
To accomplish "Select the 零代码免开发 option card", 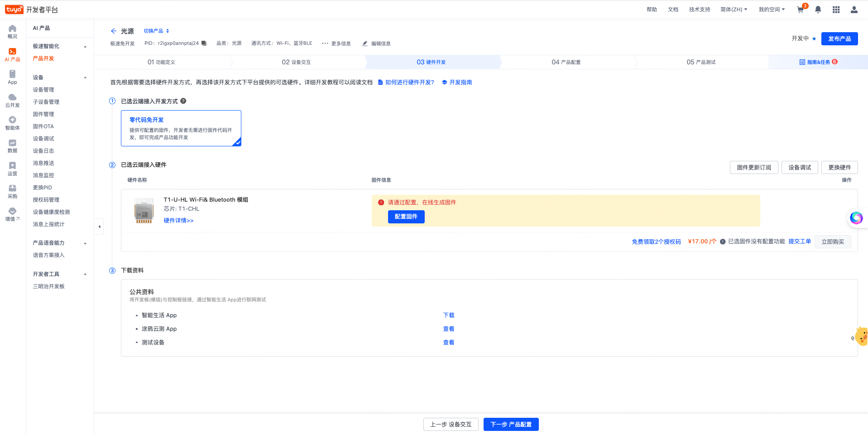I will pos(181,128).
